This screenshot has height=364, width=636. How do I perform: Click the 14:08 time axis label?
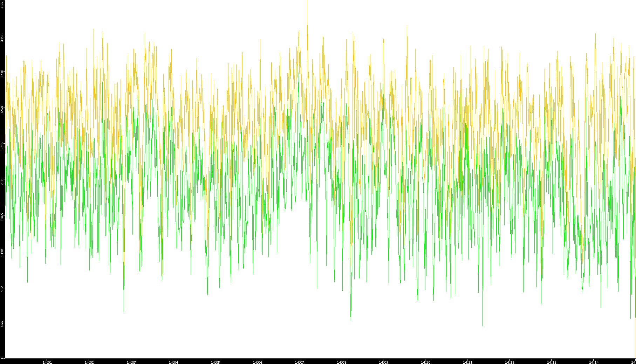pos(341,362)
